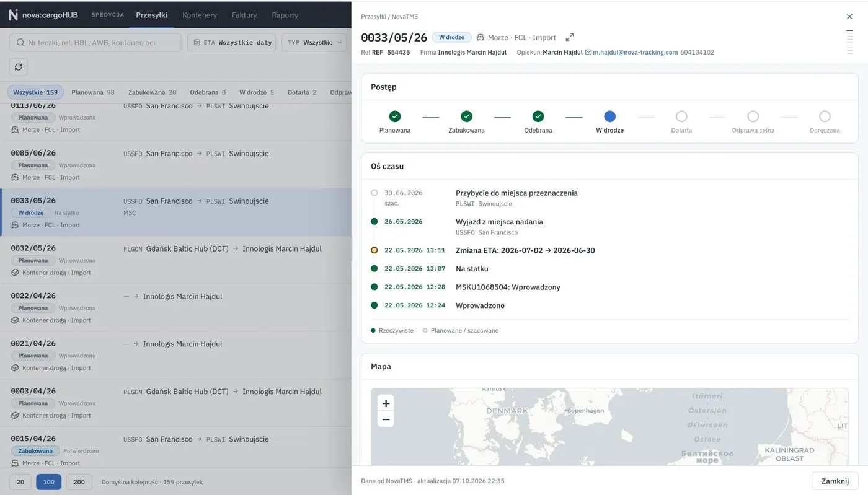The width and height of the screenshot is (868, 495).
Task: Open shipment row 0022/04/26
Action: coord(175,308)
